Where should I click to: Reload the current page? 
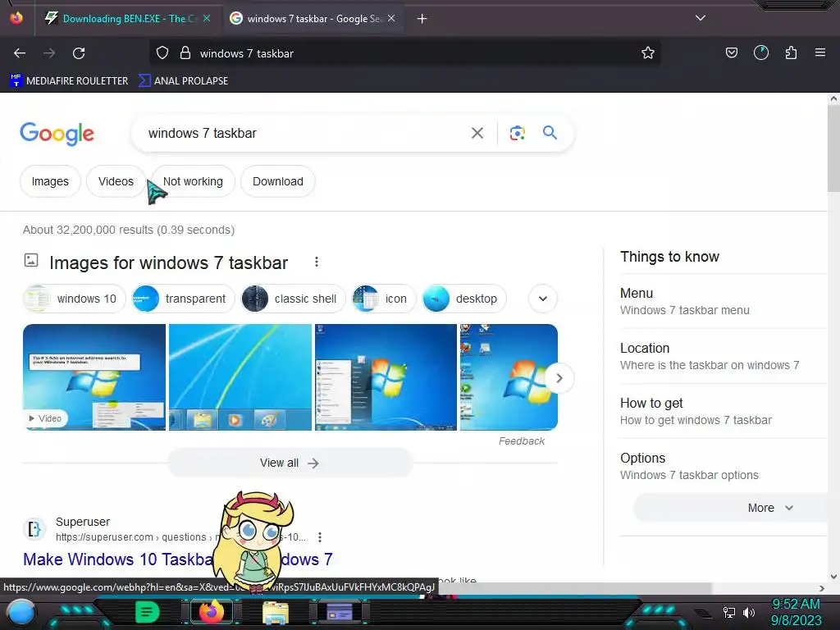[x=79, y=53]
